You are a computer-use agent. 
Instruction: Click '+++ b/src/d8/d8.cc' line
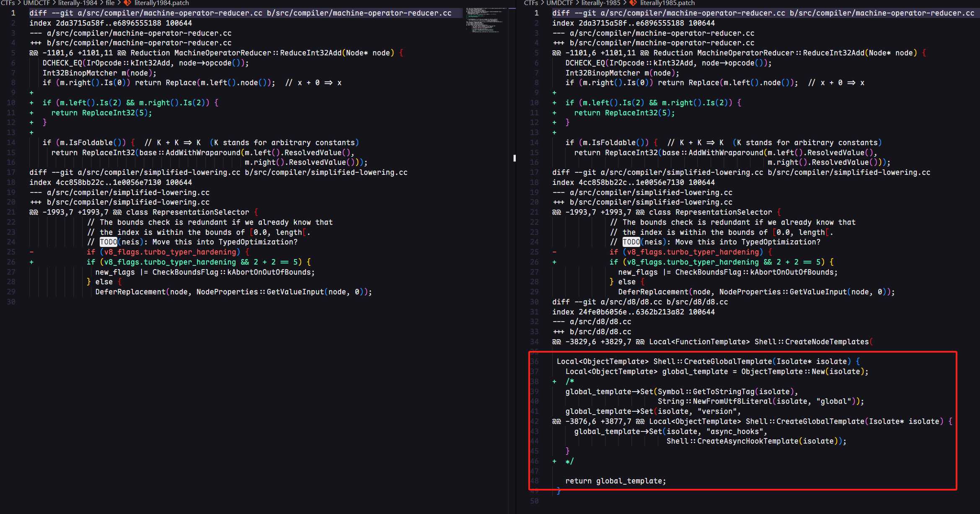(x=592, y=332)
